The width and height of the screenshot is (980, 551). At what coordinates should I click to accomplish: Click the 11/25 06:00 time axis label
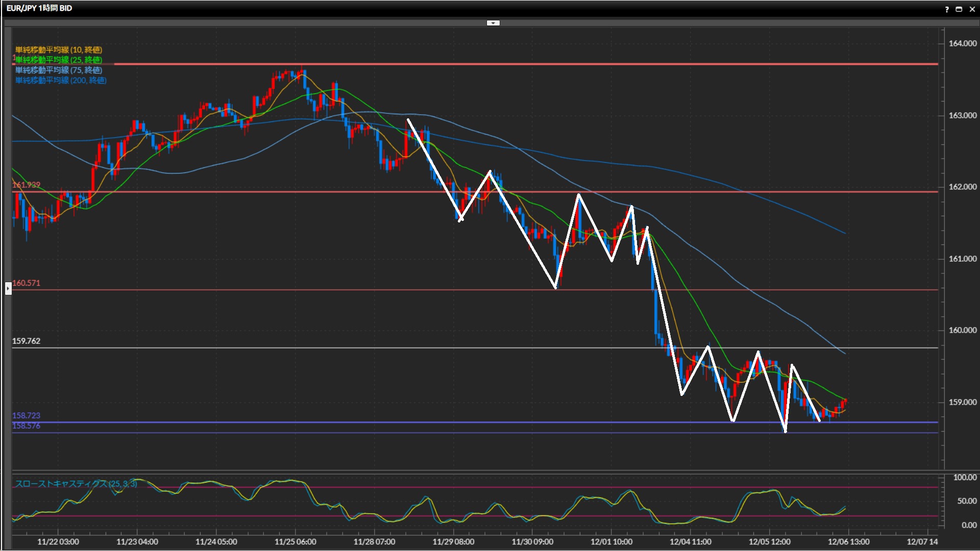(x=295, y=542)
